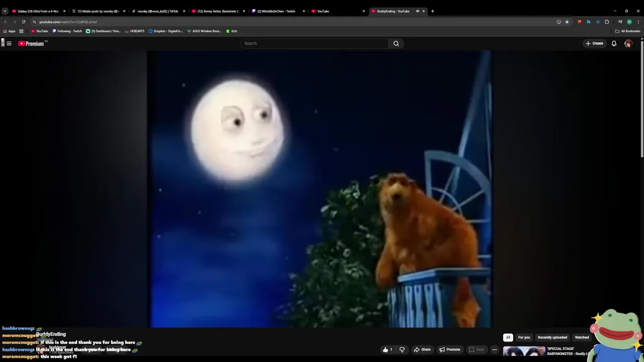Image resolution: width=644 pixels, height=362 pixels.
Task: Open a new browser tab
Action: [432, 11]
